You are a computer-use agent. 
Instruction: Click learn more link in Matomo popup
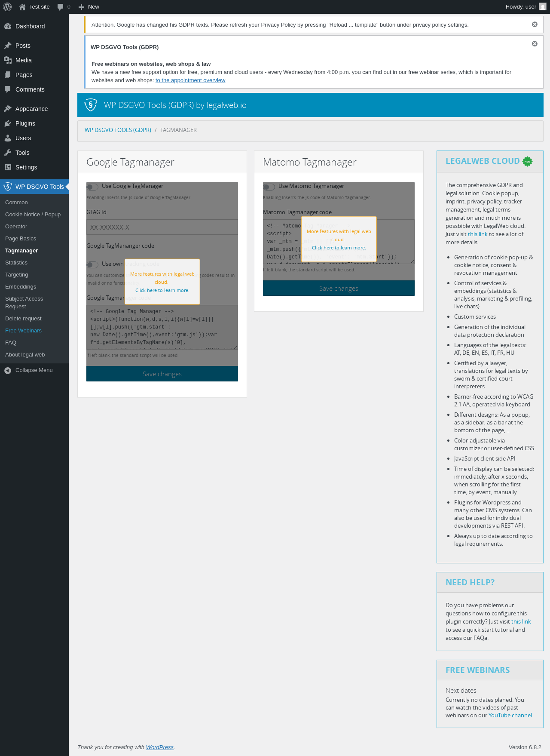[x=339, y=248]
